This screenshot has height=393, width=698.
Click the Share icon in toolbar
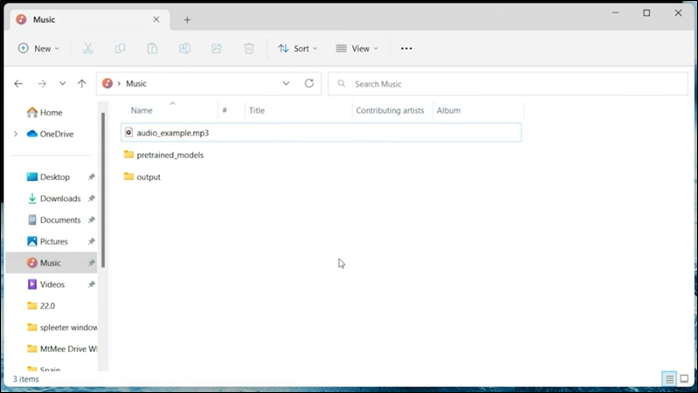[x=217, y=49]
